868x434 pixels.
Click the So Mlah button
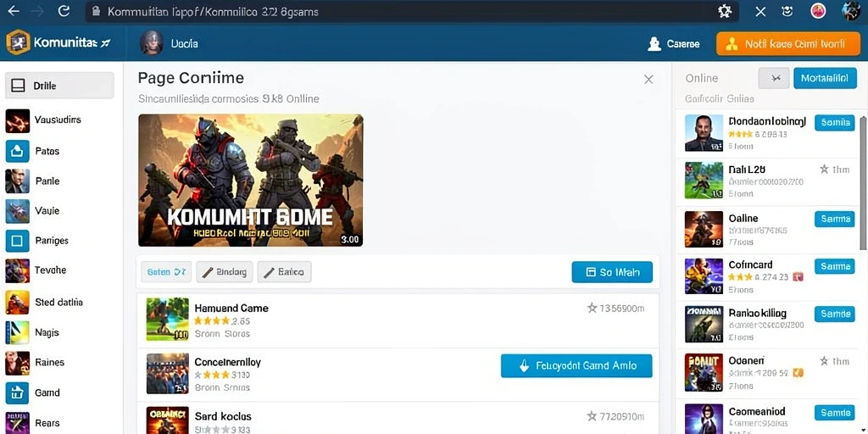[612, 272]
